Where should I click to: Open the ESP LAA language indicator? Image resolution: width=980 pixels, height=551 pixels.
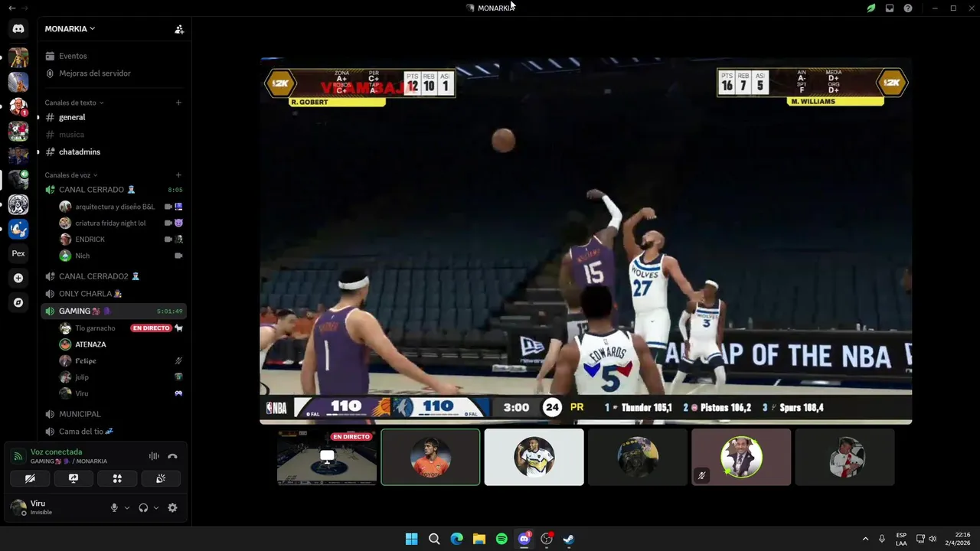(x=901, y=539)
